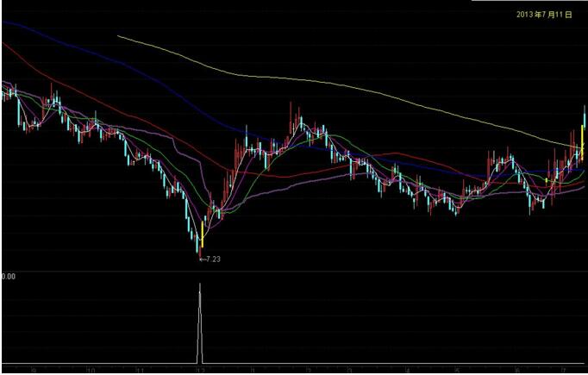Click month 6 on the time axis
Screen dimensions: 588x375
[515, 369]
